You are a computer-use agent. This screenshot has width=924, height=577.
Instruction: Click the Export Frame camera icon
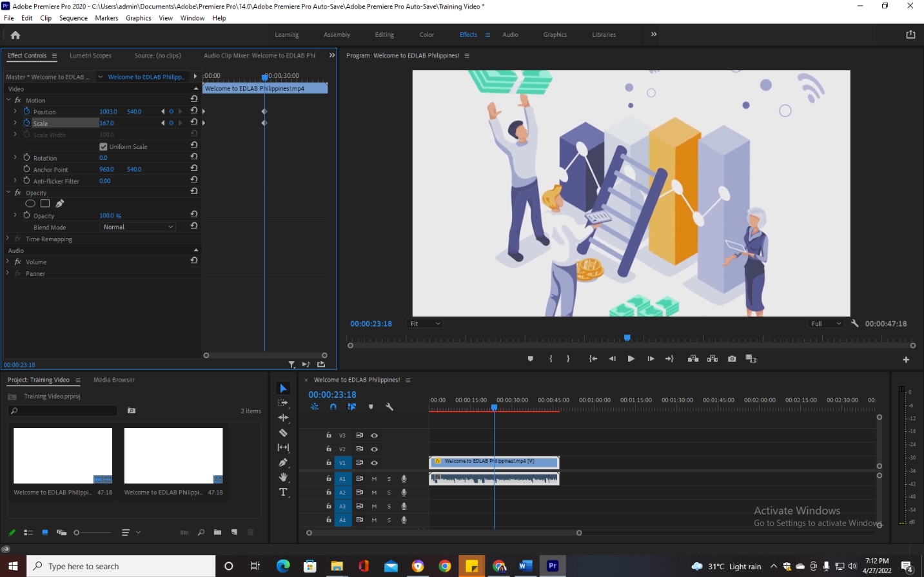[732, 359]
